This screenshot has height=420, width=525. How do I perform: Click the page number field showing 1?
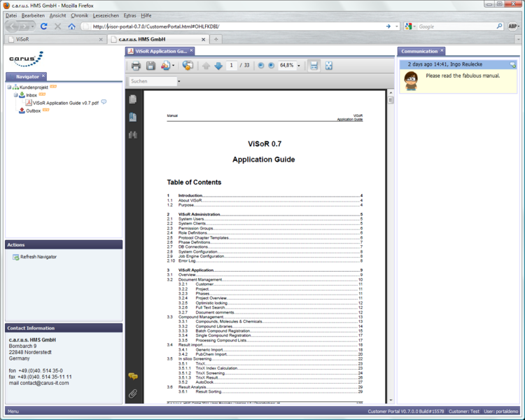pyautogui.click(x=232, y=65)
